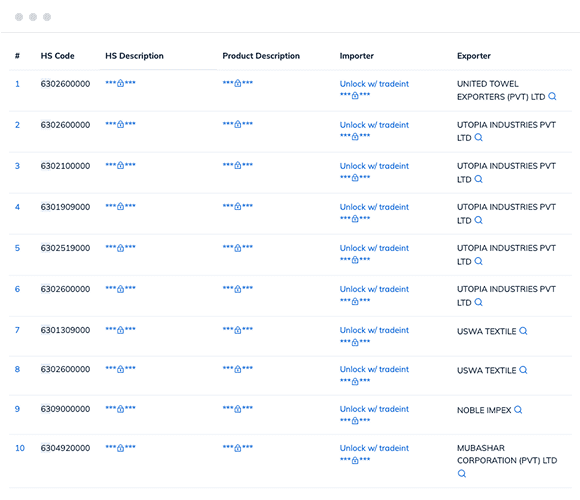Image resolution: width=580 pixels, height=500 pixels.
Task: Click locked HS Description in row 3
Action: pos(120,165)
